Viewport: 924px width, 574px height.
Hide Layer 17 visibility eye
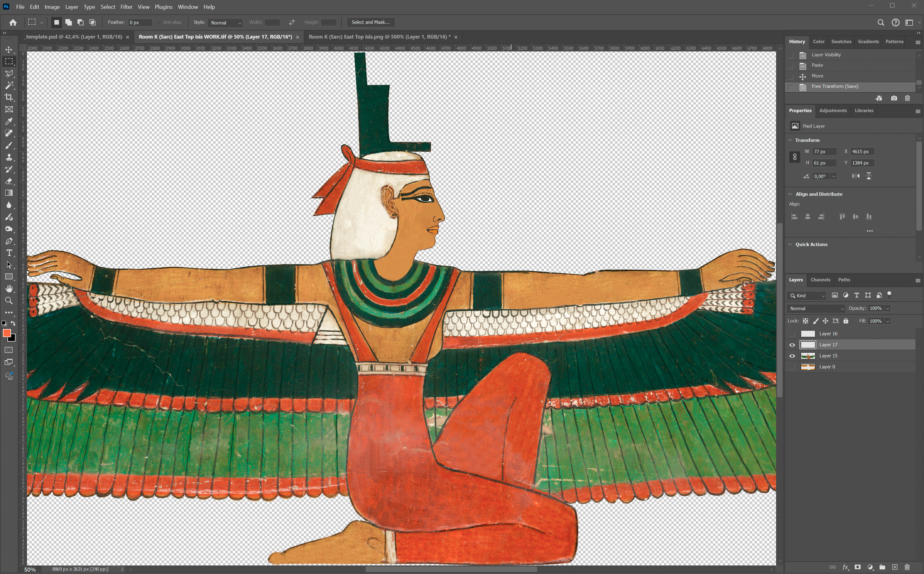[x=792, y=345]
